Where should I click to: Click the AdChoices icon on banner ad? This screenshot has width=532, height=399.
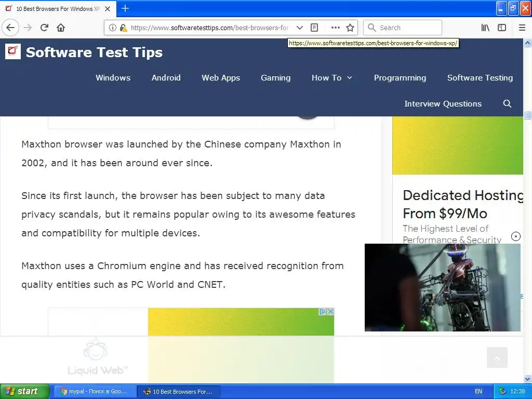click(323, 312)
